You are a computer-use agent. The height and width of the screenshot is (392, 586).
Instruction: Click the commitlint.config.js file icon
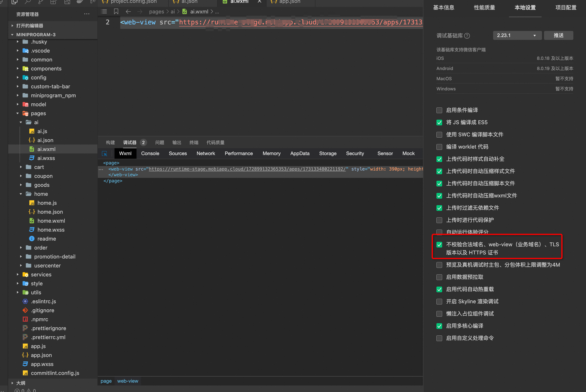click(x=25, y=373)
